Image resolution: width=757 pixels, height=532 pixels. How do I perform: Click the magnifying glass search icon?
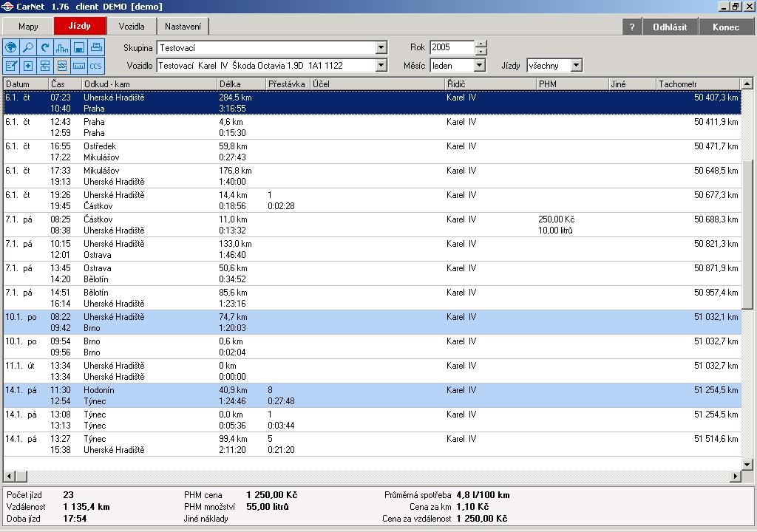(x=28, y=47)
